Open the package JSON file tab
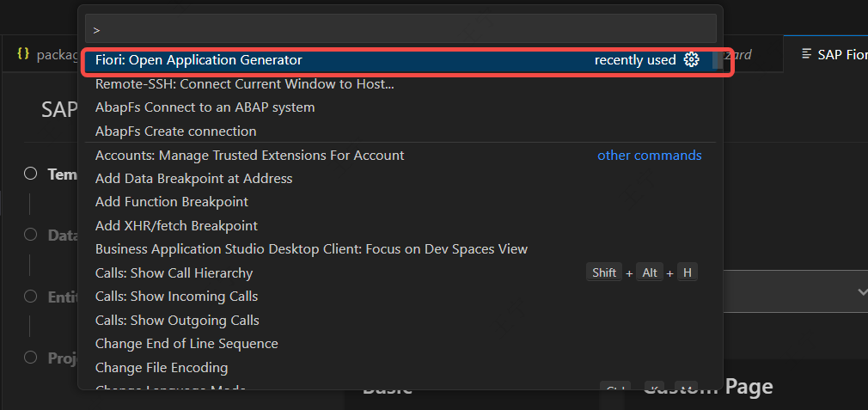Viewport: 868px width, 410px height. pyautogui.click(x=40, y=54)
